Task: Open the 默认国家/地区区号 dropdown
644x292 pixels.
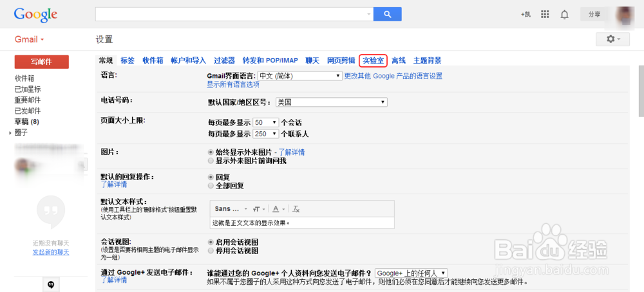Action: coord(332,102)
